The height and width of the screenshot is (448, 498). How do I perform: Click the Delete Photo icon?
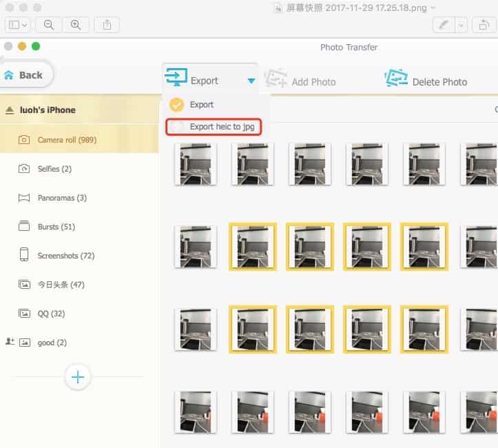coord(396,78)
